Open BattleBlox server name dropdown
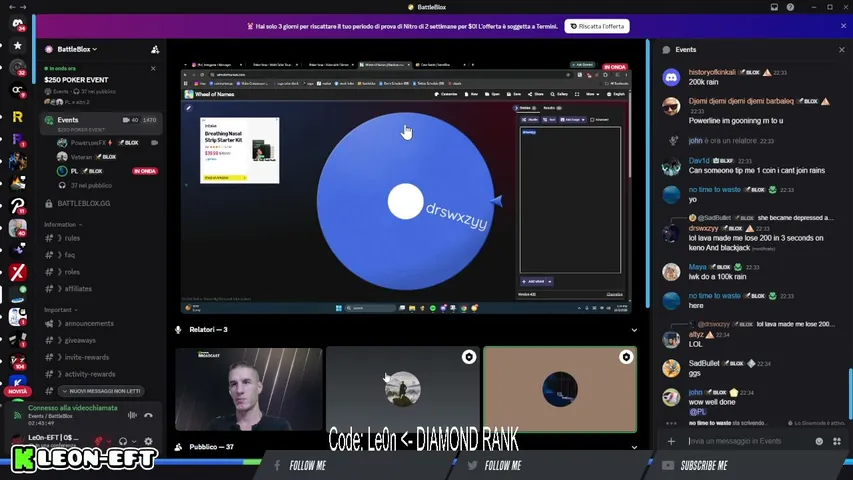The height and width of the screenshot is (480, 853). point(77,50)
